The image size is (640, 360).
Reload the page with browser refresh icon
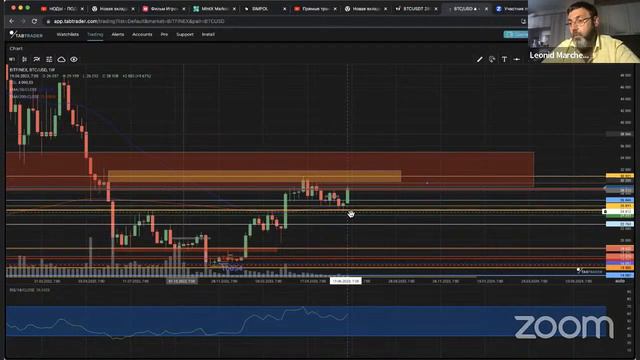point(34,21)
